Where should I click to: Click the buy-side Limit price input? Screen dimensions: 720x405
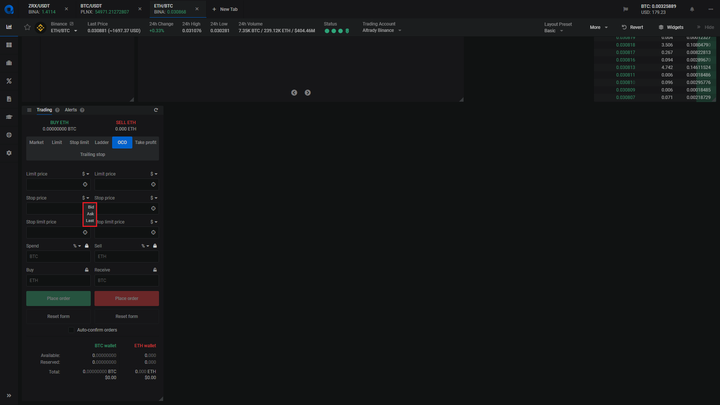click(x=55, y=184)
